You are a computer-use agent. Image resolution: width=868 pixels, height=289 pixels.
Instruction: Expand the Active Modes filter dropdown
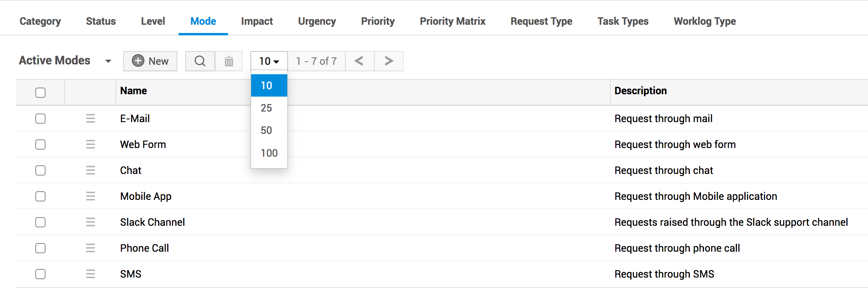(108, 61)
